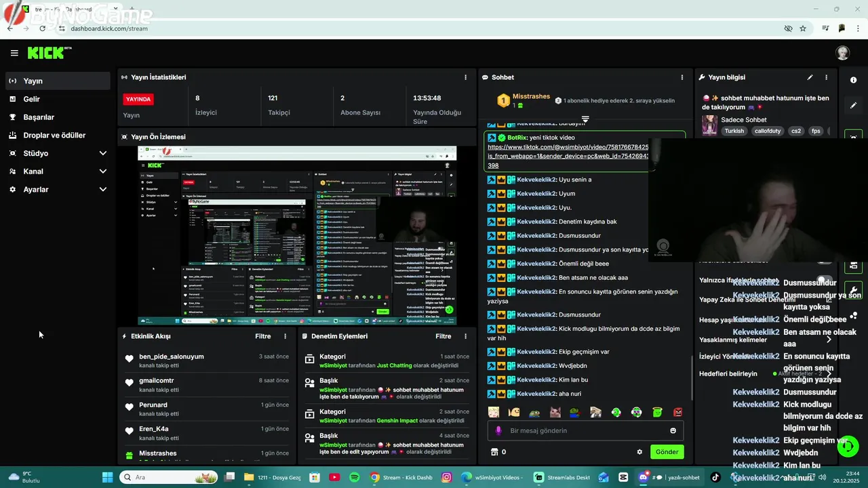Click the shop icon below chat input

tap(494, 452)
